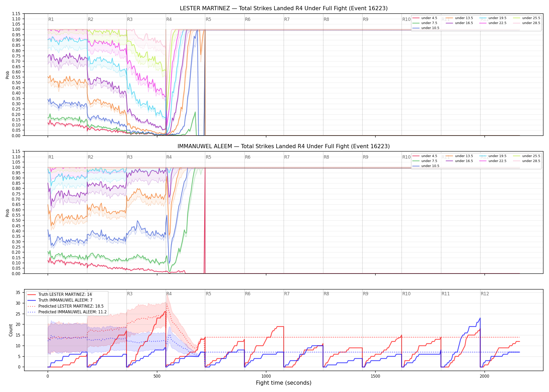Select the 'Count' y-axis label

(x=11, y=330)
